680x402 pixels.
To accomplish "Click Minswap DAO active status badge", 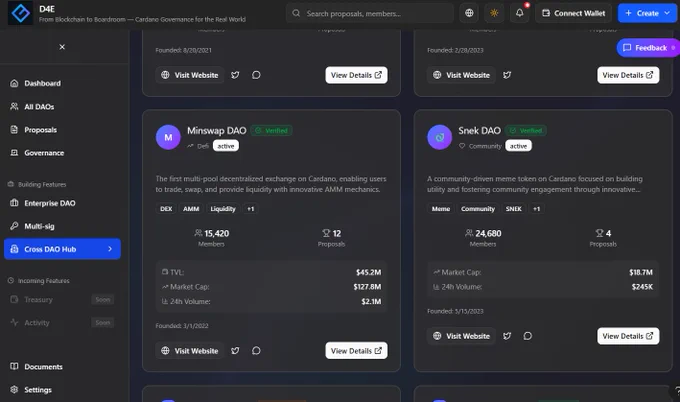I will (226, 146).
